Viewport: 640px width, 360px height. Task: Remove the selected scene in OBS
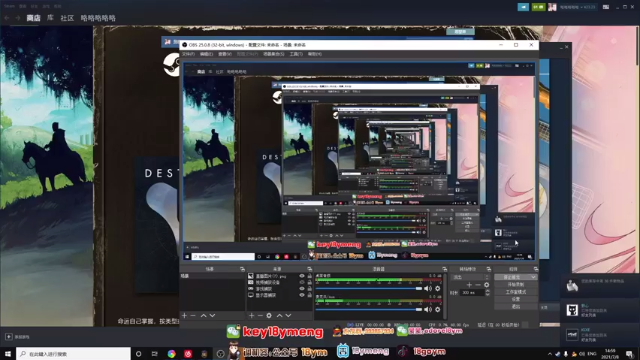click(193, 316)
